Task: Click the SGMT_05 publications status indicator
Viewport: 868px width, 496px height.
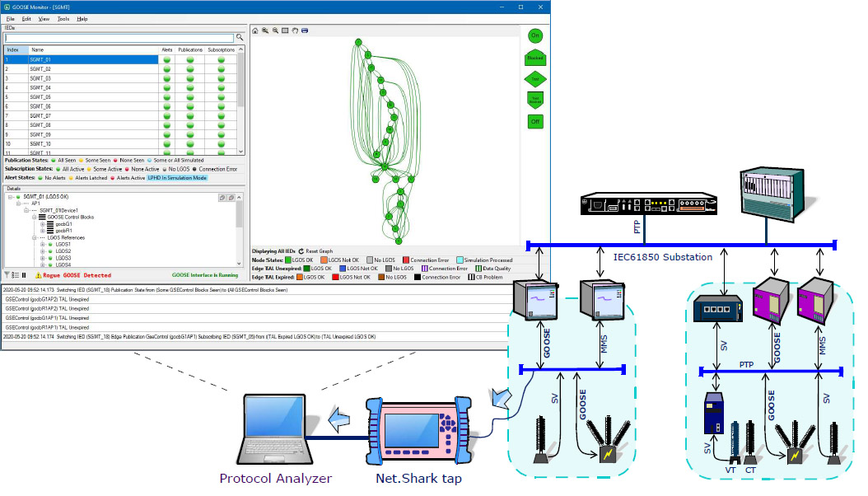Action: click(x=190, y=97)
